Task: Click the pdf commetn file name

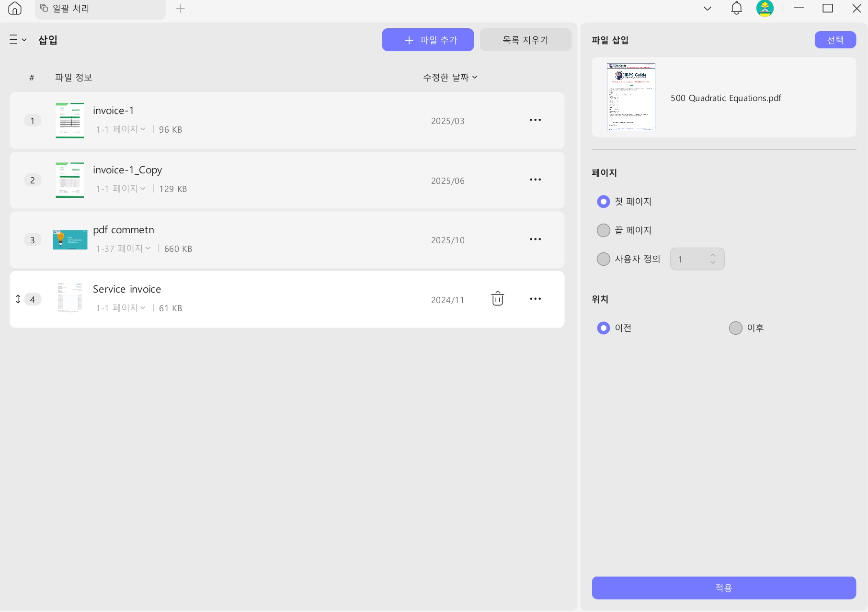Action: pyautogui.click(x=124, y=230)
